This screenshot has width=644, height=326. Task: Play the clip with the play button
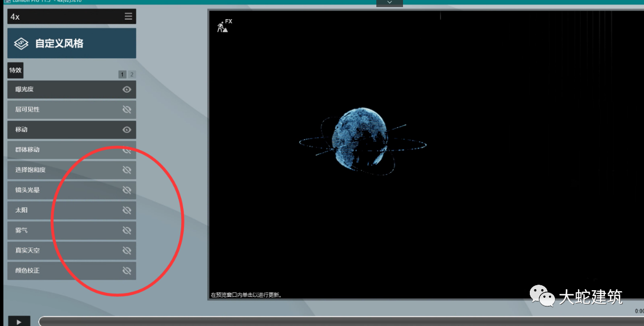pos(19,321)
